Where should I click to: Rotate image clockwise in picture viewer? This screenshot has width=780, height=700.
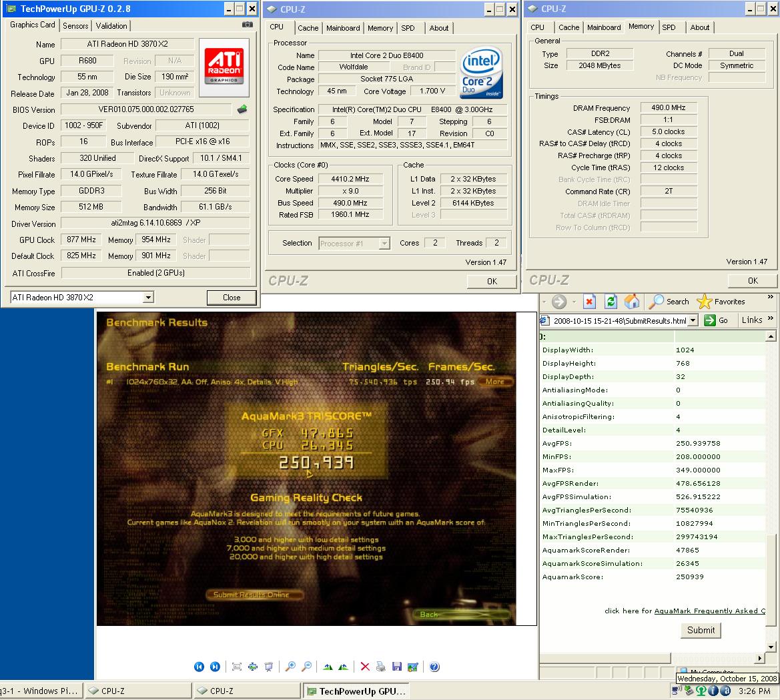(x=328, y=667)
